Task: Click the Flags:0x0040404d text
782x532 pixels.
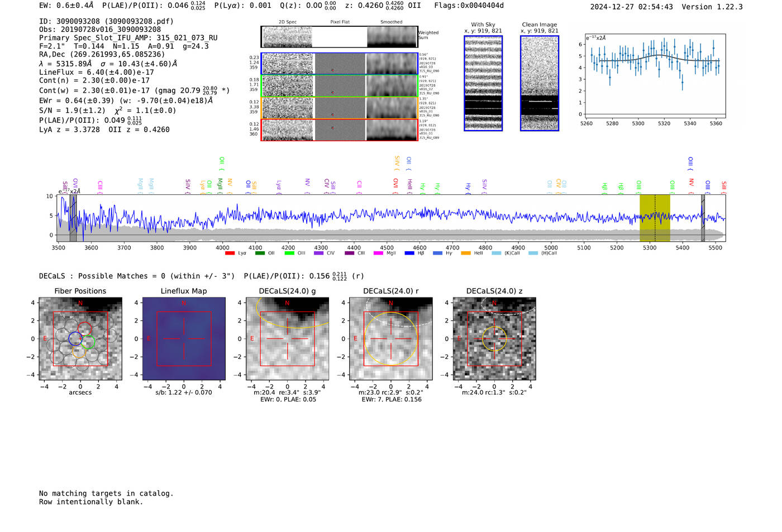Action: [469, 6]
